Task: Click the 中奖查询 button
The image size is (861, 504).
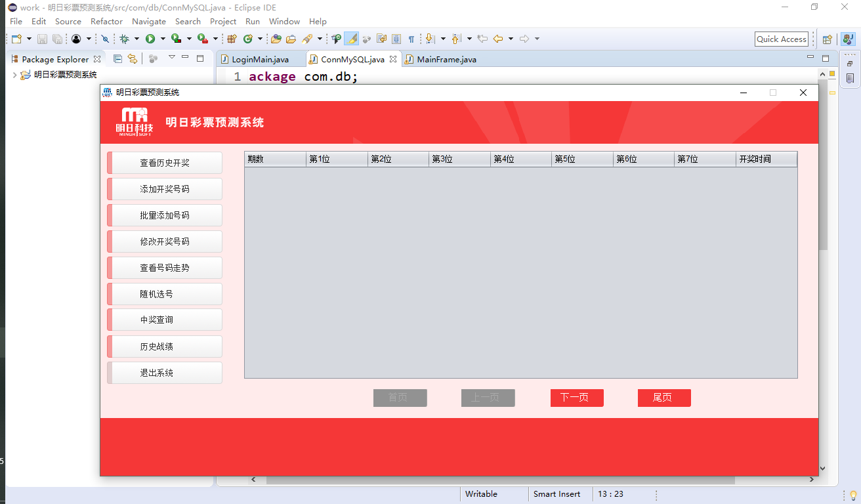Action: coord(165,320)
